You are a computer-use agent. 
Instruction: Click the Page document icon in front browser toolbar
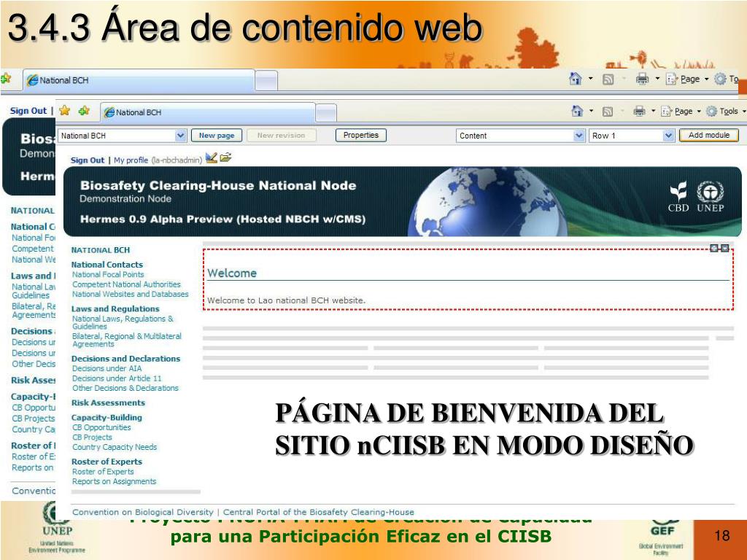pos(667,112)
